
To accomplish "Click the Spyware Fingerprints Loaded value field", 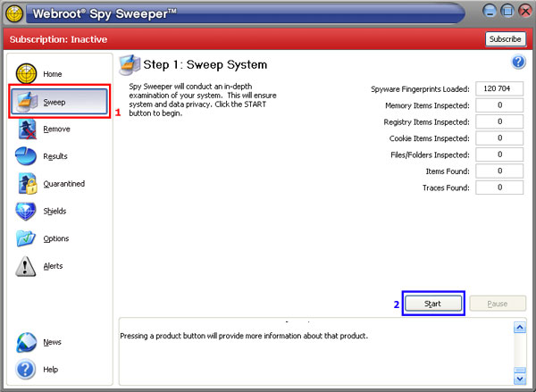I will (499, 88).
